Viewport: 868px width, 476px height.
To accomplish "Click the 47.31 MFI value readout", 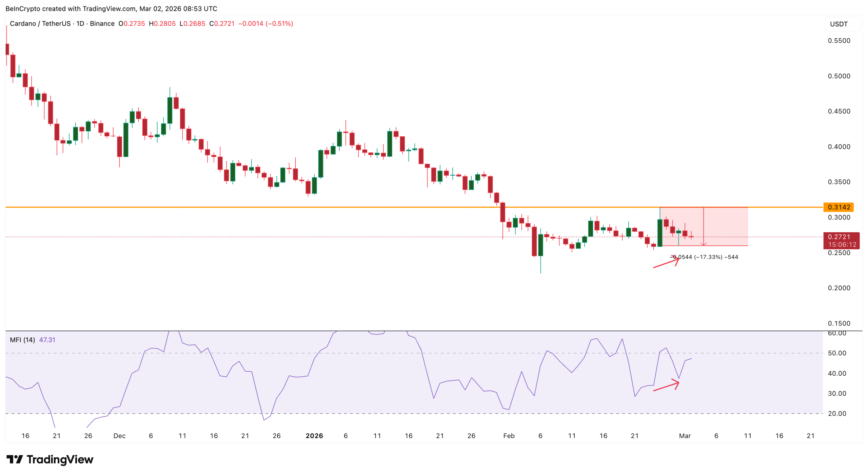I will coord(47,340).
